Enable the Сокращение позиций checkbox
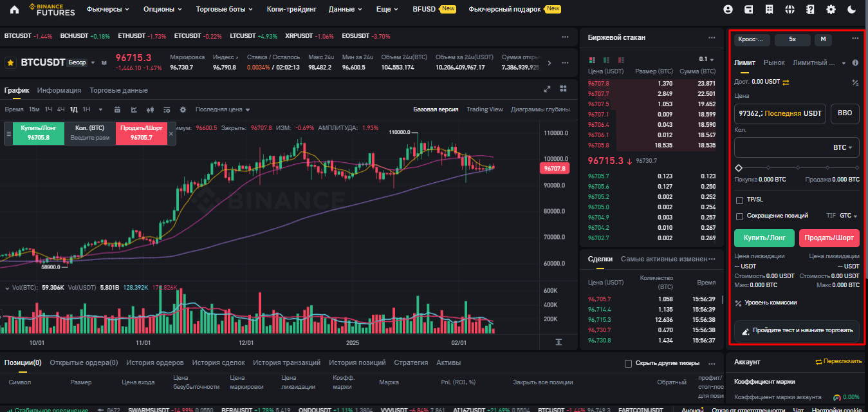 tap(739, 216)
